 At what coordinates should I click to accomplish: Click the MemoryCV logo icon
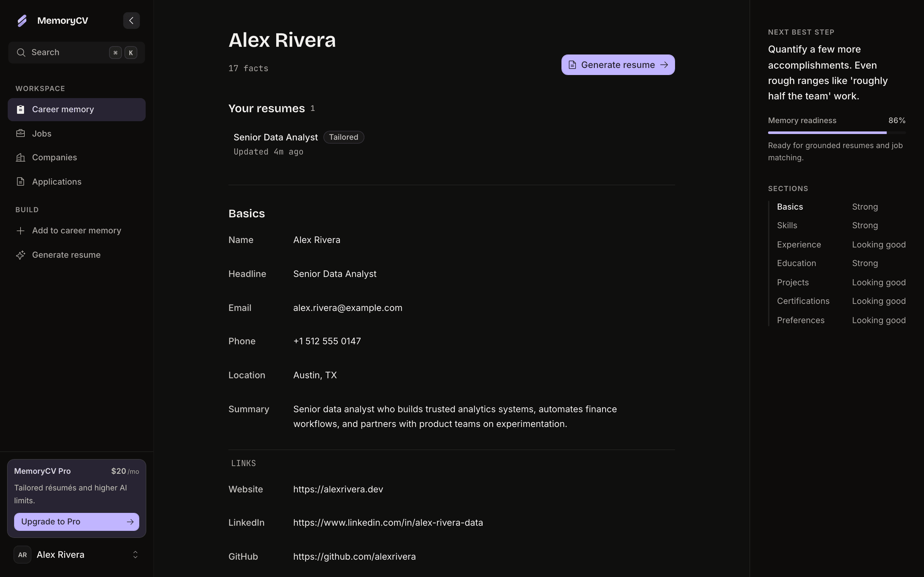click(x=22, y=21)
